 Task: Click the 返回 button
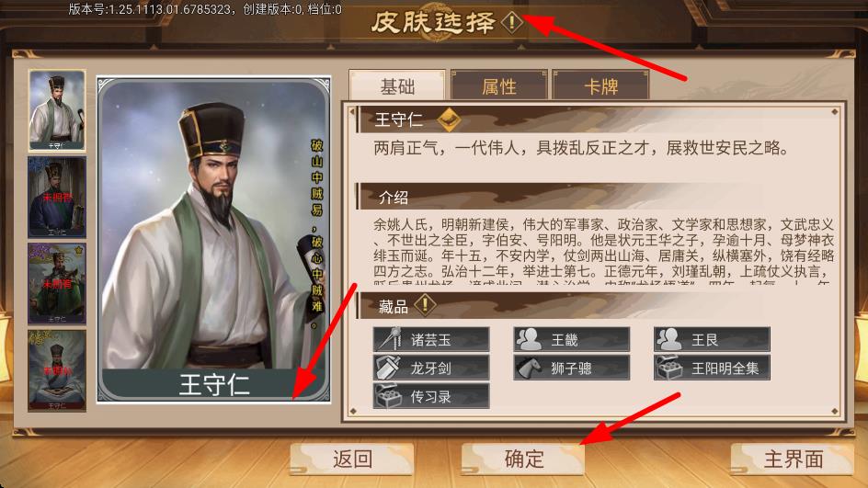coord(352,460)
